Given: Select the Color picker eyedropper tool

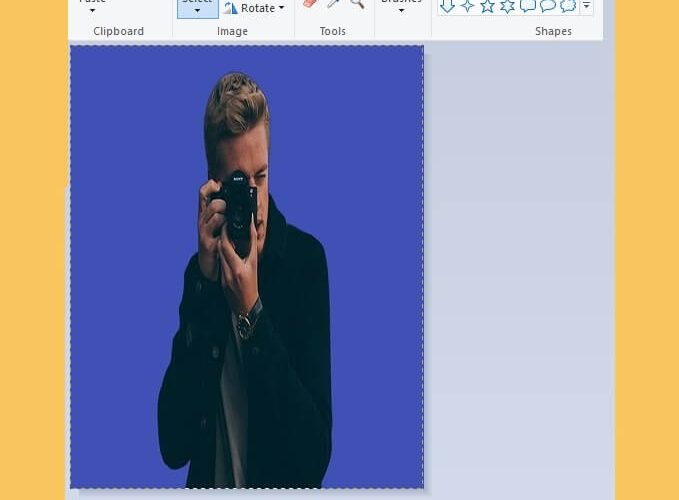Looking at the screenshot, I should pyautogui.click(x=333, y=3).
